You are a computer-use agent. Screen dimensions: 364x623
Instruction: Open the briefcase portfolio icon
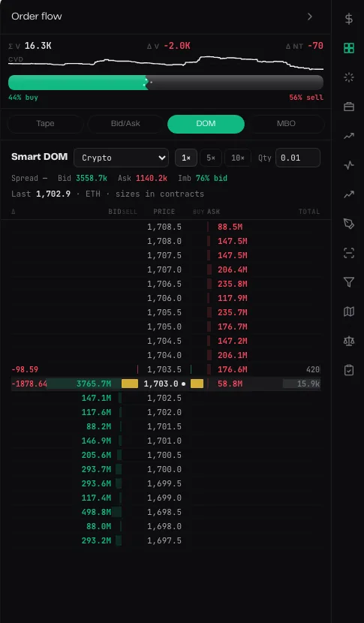tap(348, 107)
